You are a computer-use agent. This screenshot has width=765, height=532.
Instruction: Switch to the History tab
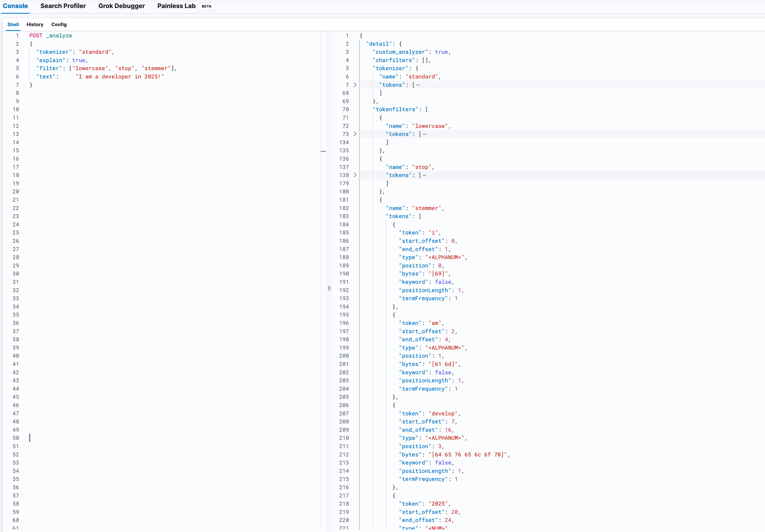point(35,24)
